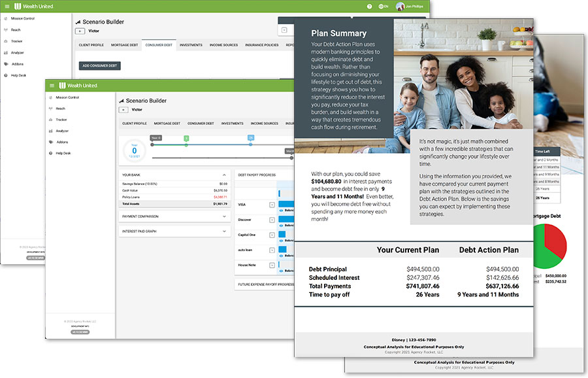Open the Jon Phillips user avatar menu

[x=410, y=7]
